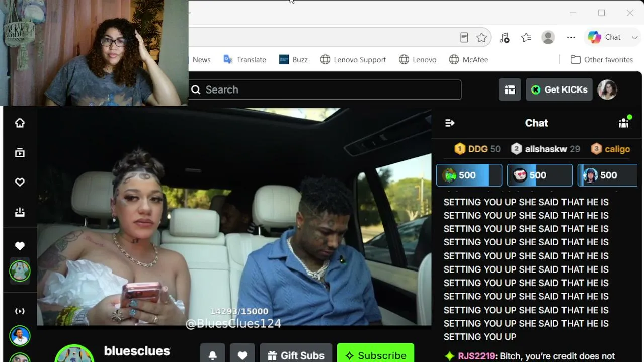This screenshot has width=644, height=362.
Task: Open the News bookmark
Action: coord(201,60)
